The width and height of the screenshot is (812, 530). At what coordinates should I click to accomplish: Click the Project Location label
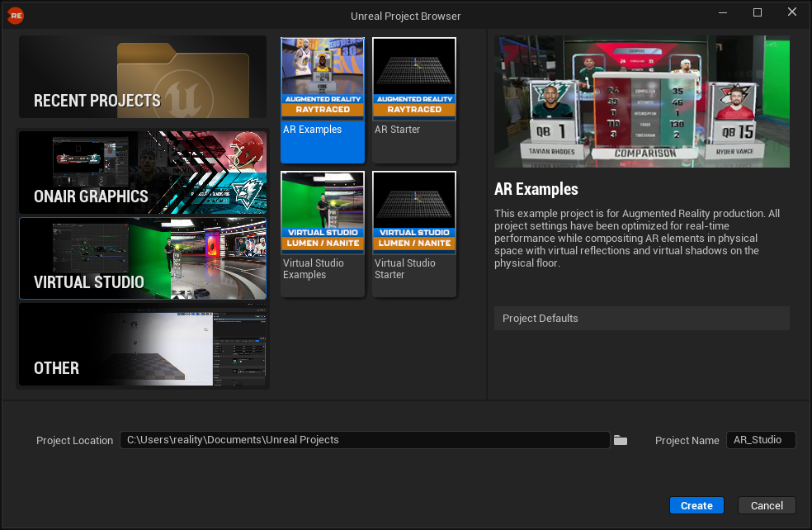[74, 440]
